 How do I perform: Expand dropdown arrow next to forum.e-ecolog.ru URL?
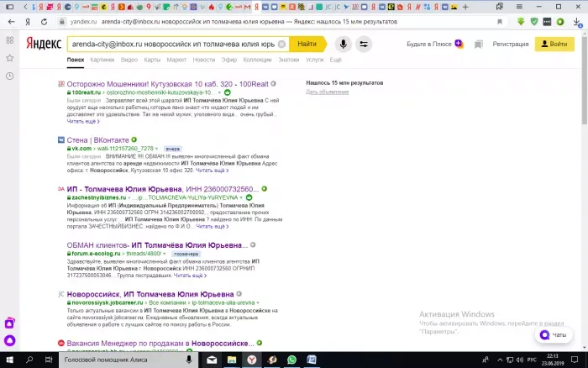click(165, 254)
